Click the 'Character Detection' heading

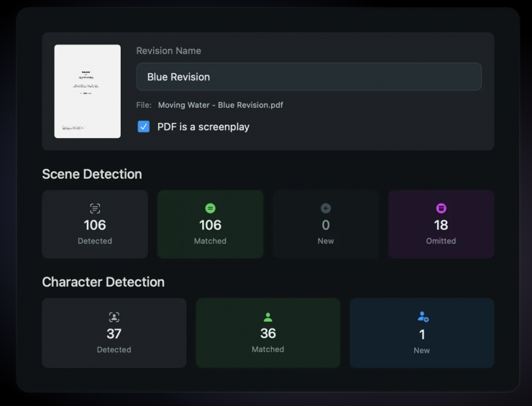point(103,282)
